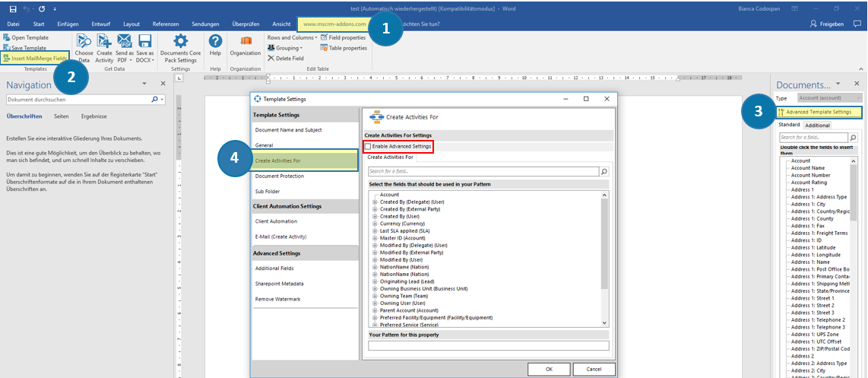Click the Save icon in quick access toolbar
The height and width of the screenshot is (378, 868).
tap(13, 9)
